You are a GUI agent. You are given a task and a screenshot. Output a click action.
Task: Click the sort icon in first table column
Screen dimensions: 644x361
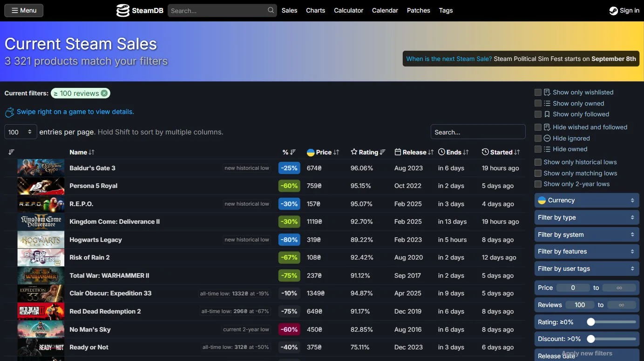pos(11,152)
